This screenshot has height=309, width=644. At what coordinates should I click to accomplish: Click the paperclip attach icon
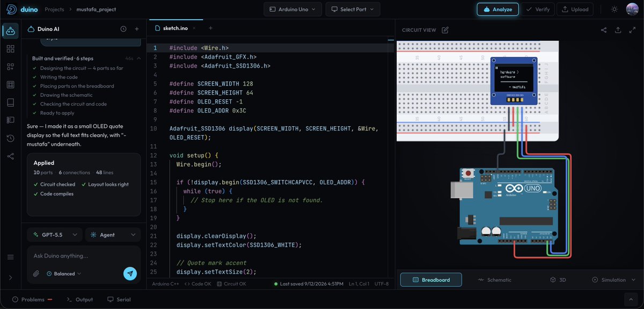click(36, 274)
